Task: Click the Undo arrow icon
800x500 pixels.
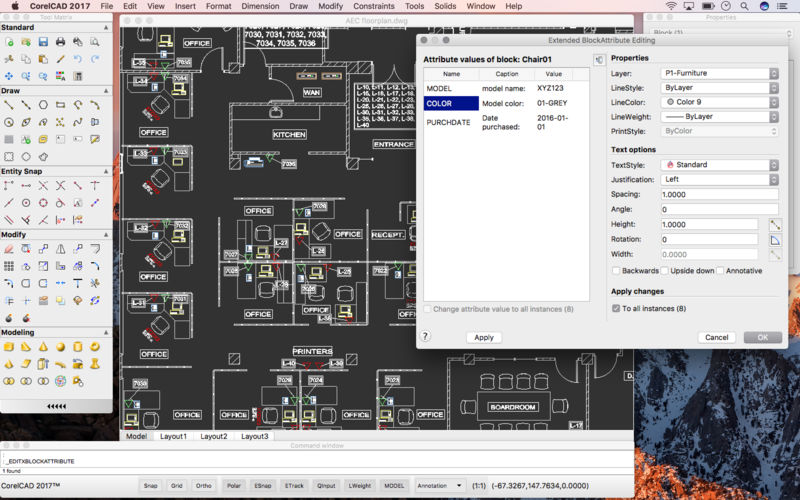Action: [x=78, y=59]
